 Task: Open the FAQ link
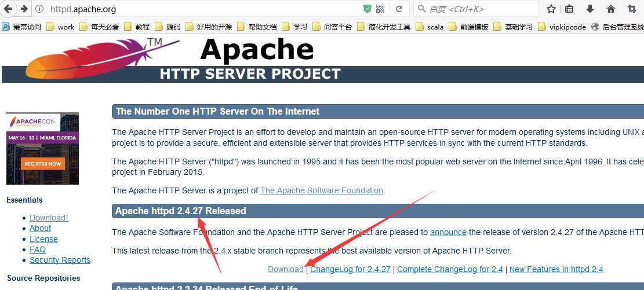point(37,250)
